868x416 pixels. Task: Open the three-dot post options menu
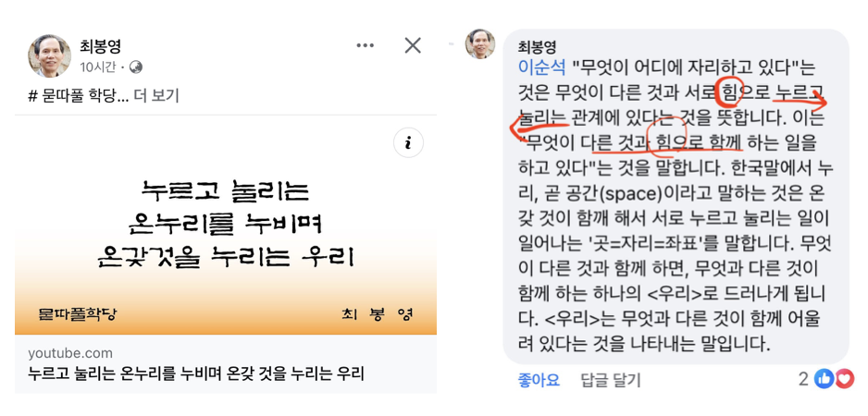(365, 45)
